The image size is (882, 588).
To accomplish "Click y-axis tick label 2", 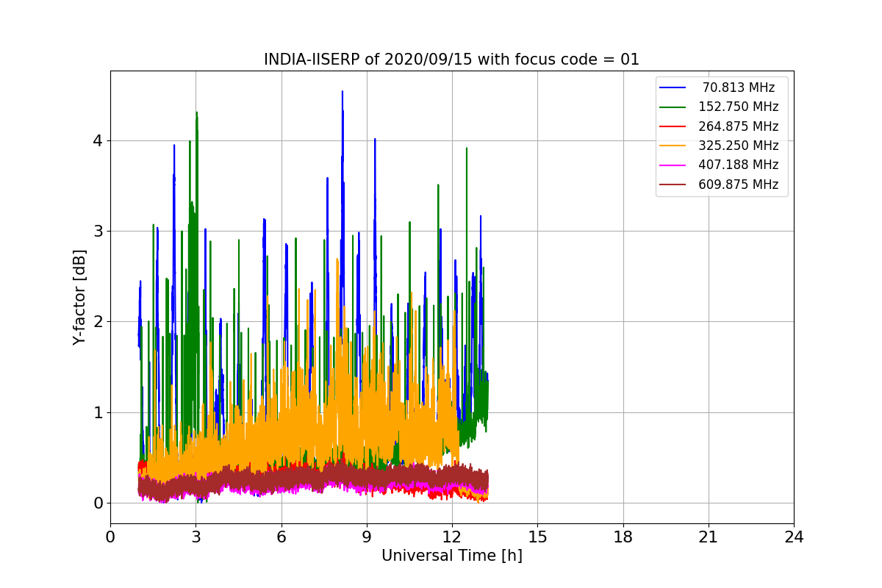I will point(97,322).
